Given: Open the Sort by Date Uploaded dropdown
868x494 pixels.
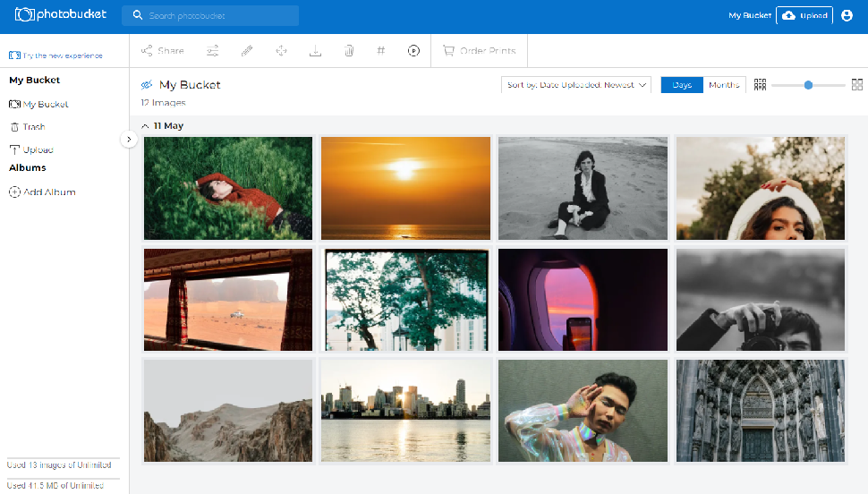Looking at the screenshot, I should 575,85.
